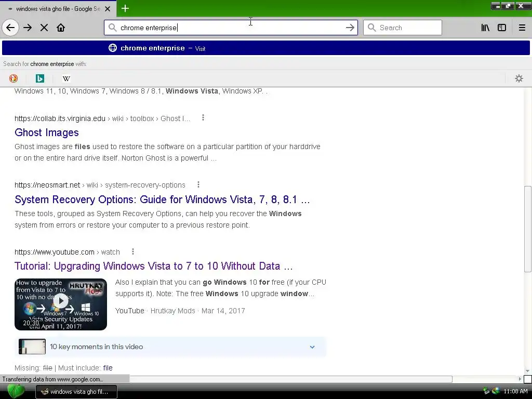The height and width of the screenshot is (399, 532).
Task: Search with Wikipedia engine icon
Action: [66, 79]
